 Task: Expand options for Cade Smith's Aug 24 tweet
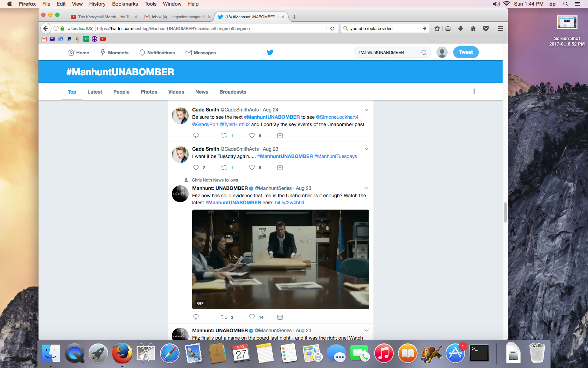coord(366,110)
